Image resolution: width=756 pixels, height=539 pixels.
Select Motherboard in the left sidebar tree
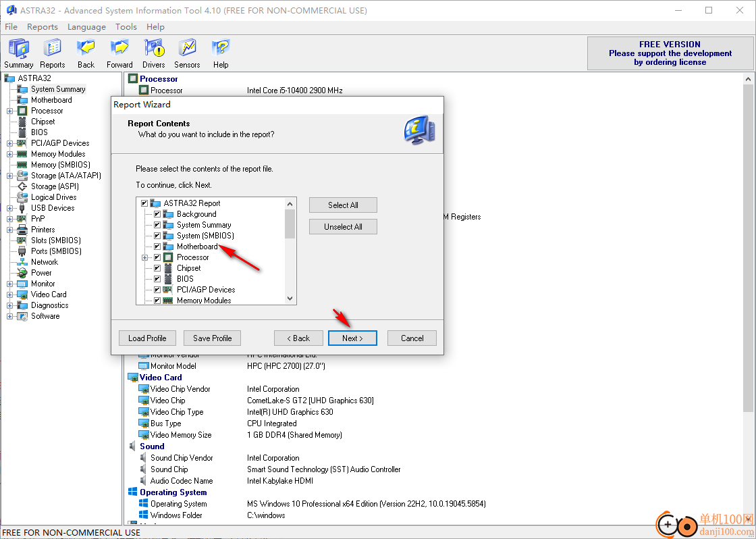click(x=51, y=100)
